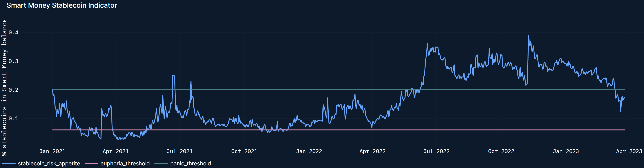
Task: Click the Oct 2022 x-axis label
Action: 501,151
